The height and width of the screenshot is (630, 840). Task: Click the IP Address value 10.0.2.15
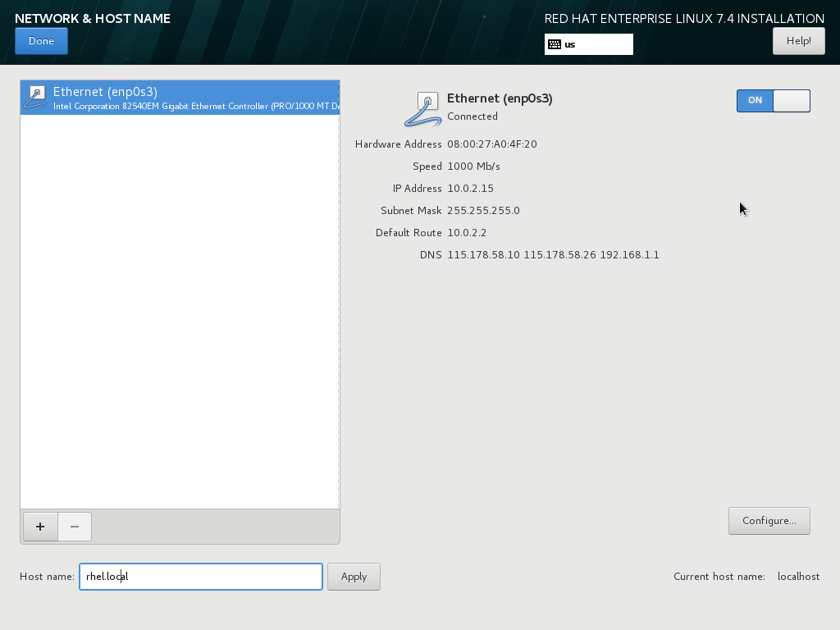470,189
